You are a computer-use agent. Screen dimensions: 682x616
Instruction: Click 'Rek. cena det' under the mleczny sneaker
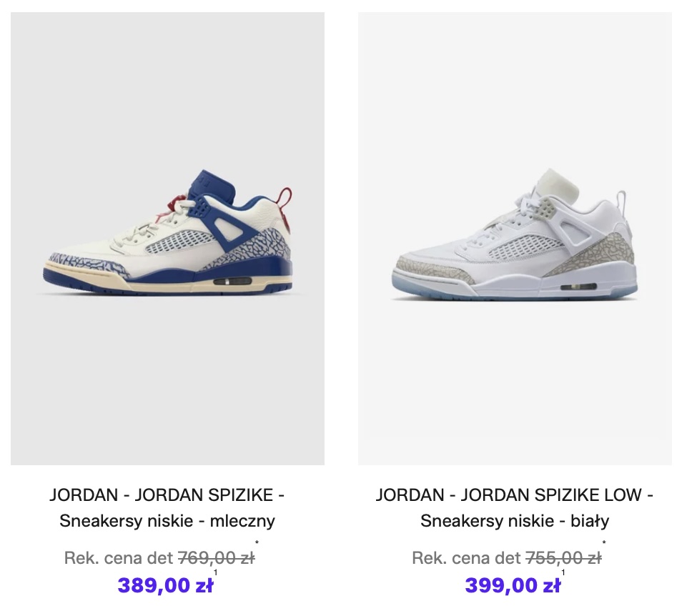119,557
